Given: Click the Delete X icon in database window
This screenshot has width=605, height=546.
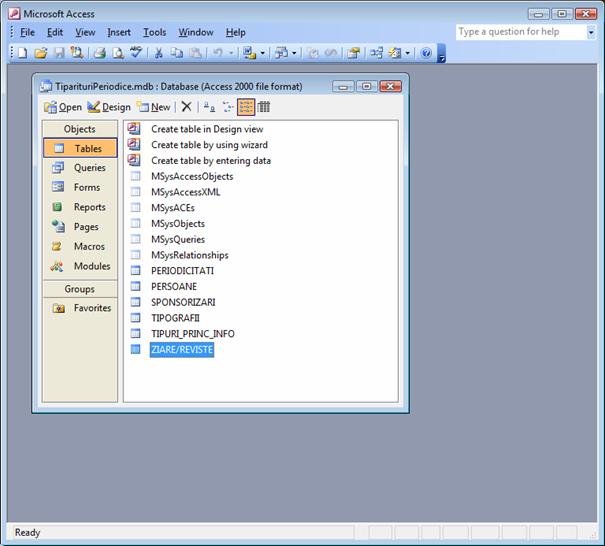Looking at the screenshot, I should click(x=186, y=107).
